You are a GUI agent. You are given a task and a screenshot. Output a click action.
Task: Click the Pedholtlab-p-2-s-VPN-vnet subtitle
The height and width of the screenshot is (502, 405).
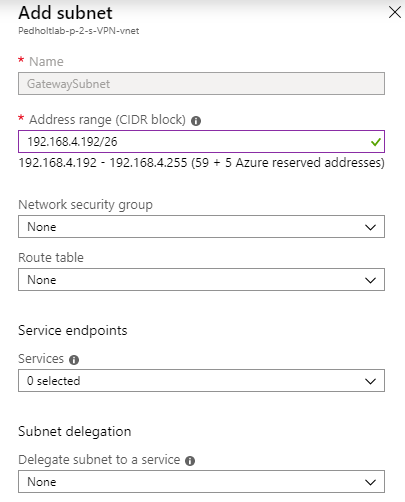tap(79, 31)
